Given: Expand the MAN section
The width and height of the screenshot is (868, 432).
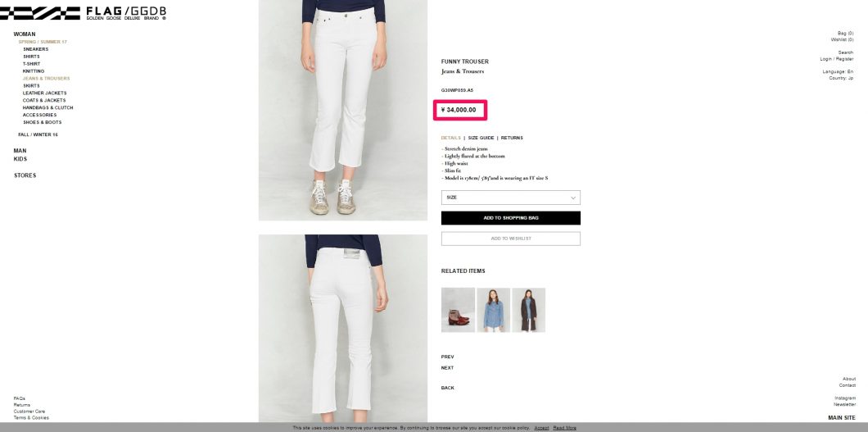Looking at the screenshot, I should (20, 151).
